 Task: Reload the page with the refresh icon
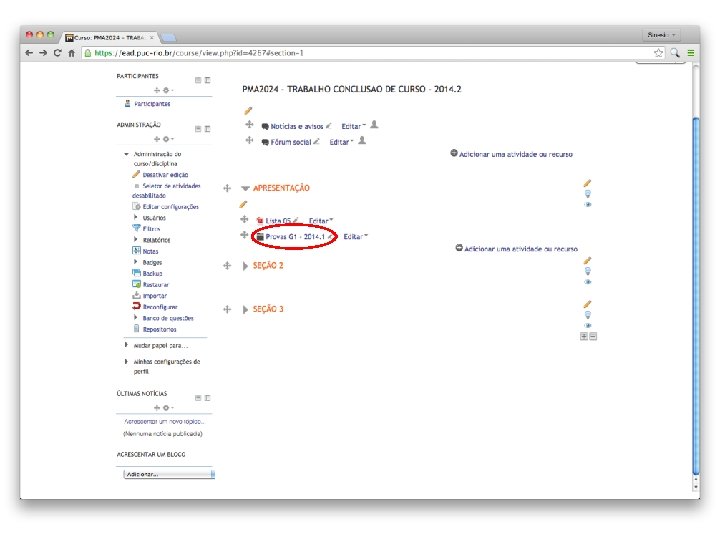click(57, 53)
